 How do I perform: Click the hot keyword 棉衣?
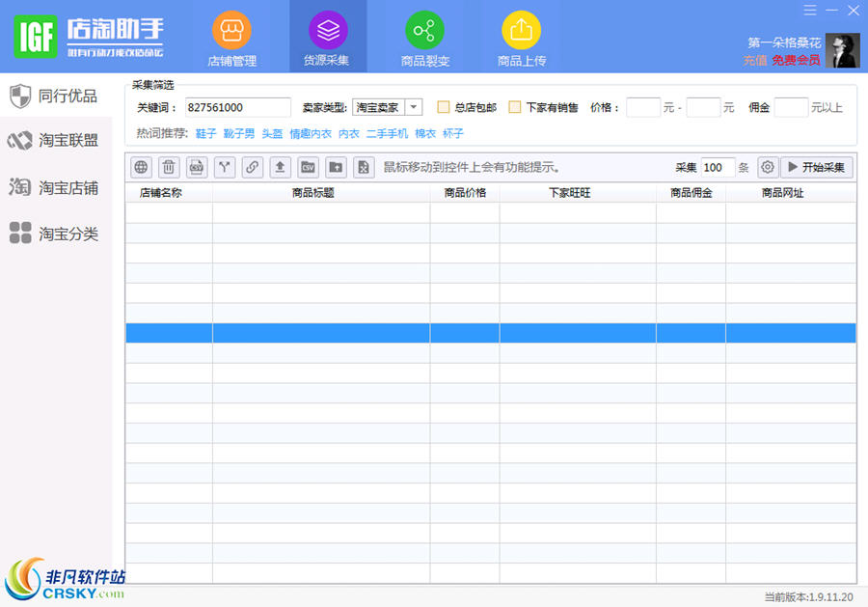pos(425,133)
